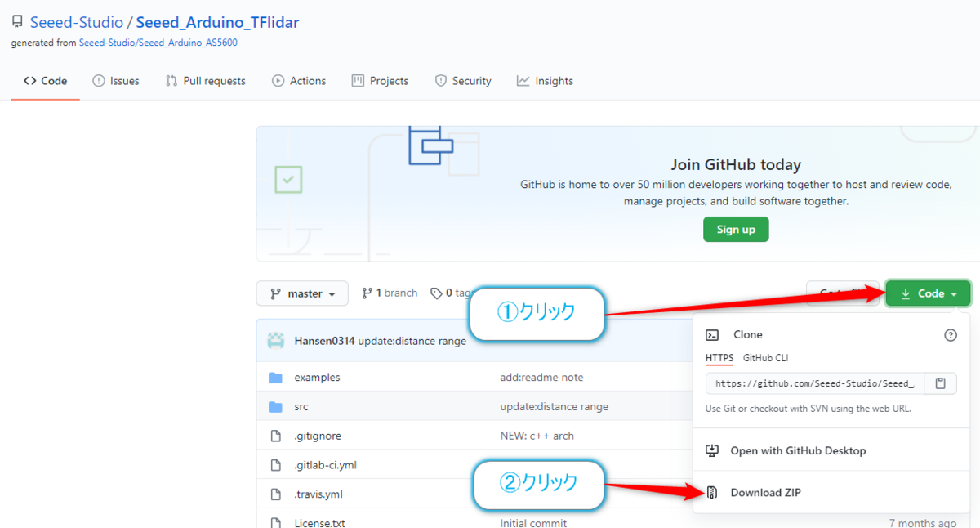Open the .travis.yml file
This screenshot has width=980, height=528.
(318, 494)
